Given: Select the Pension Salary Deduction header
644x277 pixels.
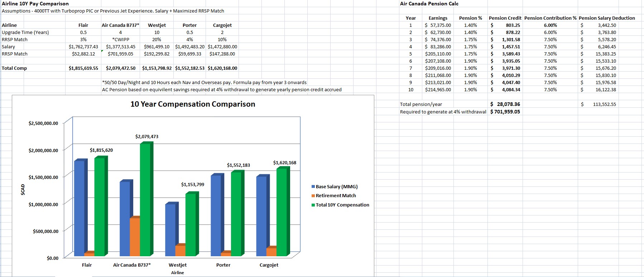Looking at the screenshot, I should 607,18.
